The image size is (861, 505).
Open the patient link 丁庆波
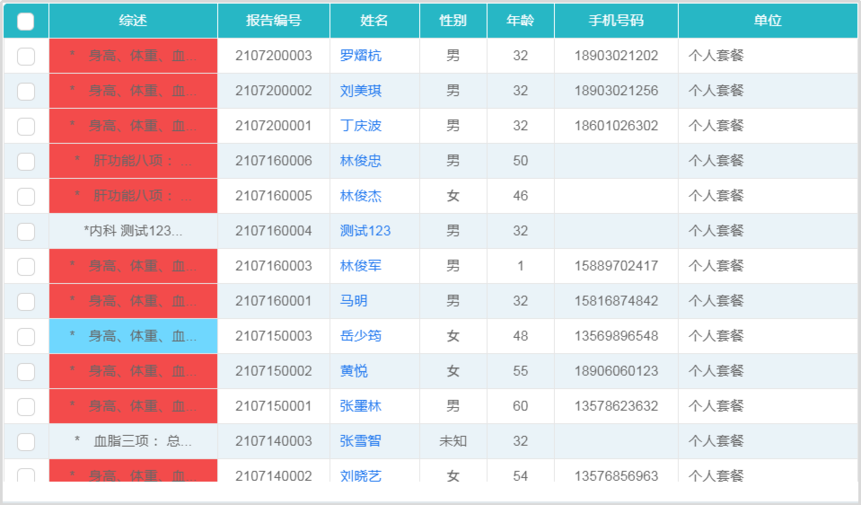360,126
